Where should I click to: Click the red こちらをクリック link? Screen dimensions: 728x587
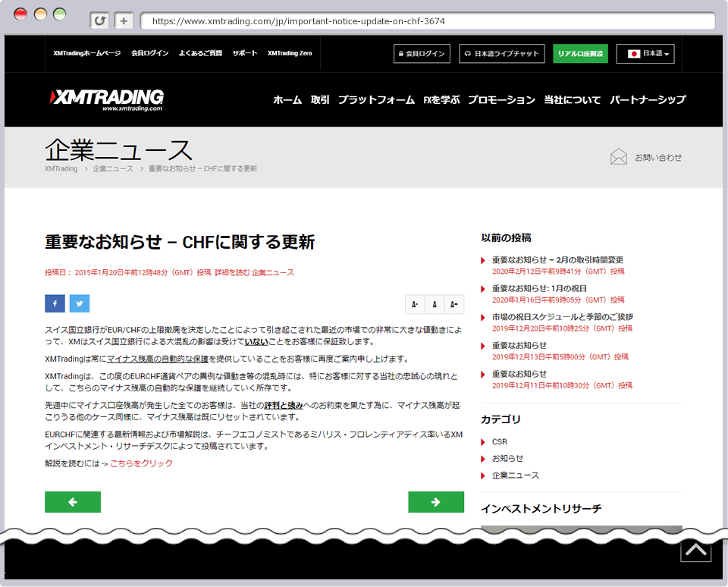click(x=141, y=463)
